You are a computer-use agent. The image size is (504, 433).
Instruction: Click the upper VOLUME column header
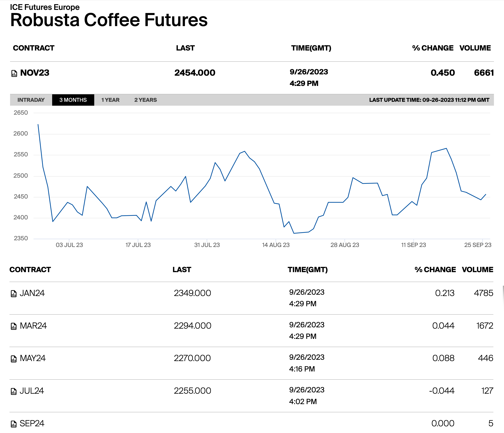(475, 48)
